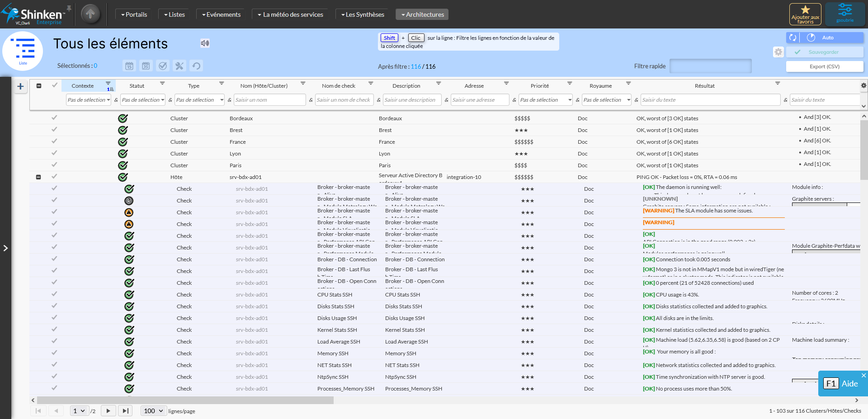The image size is (868, 419).
Task: Click the Export (CSV) button
Action: 824,66
